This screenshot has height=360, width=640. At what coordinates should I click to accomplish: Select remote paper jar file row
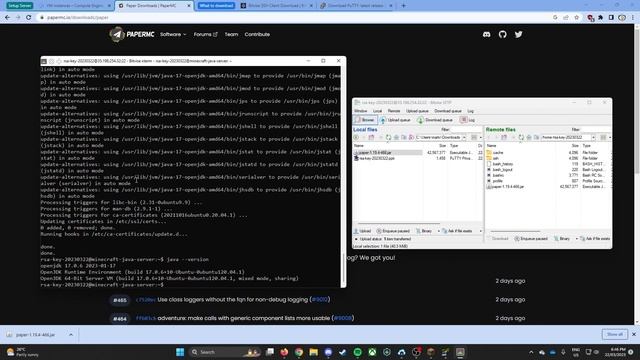tap(548, 187)
